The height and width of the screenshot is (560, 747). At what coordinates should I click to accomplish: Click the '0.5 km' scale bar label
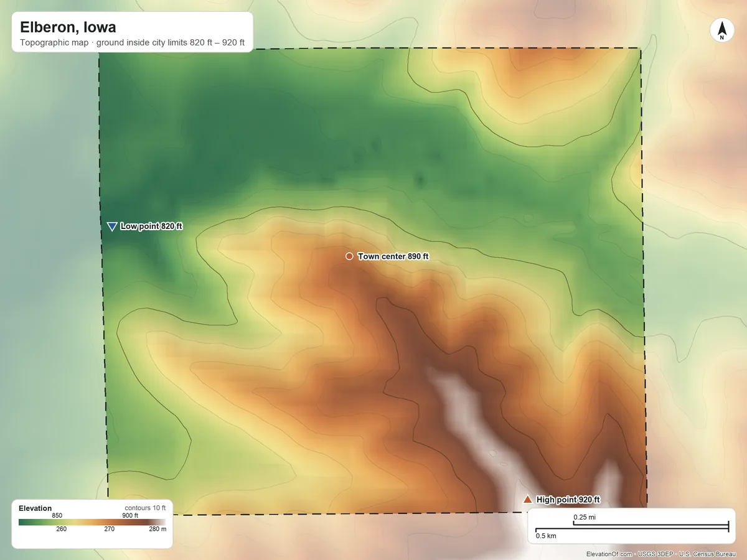[x=546, y=536]
